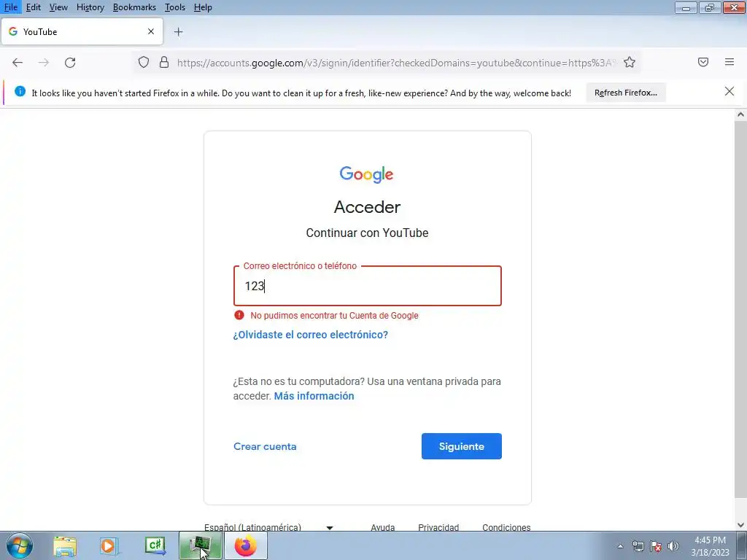Close the YouTube tab
This screenshot has height=560, width=747.
click(x=151, y=31)
